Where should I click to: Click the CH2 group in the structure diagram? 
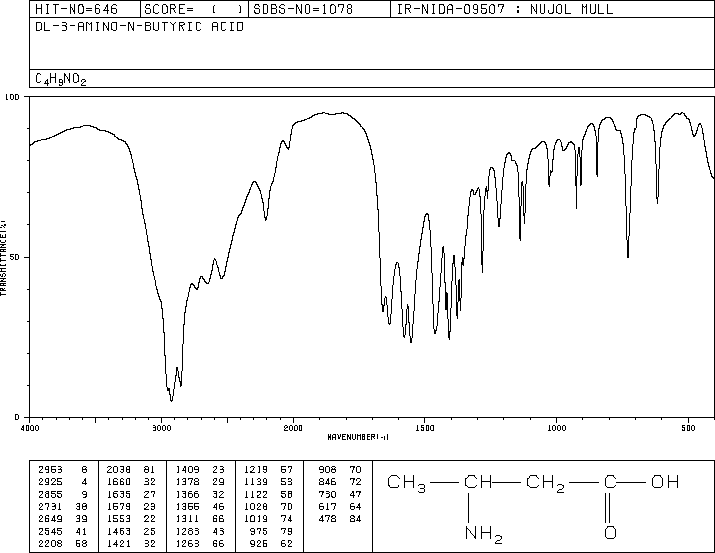click(545, 483)
